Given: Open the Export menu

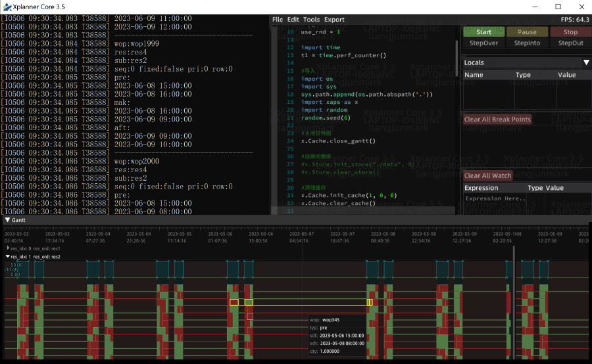Looking at the screenshot, I should [x=334, y=20].
